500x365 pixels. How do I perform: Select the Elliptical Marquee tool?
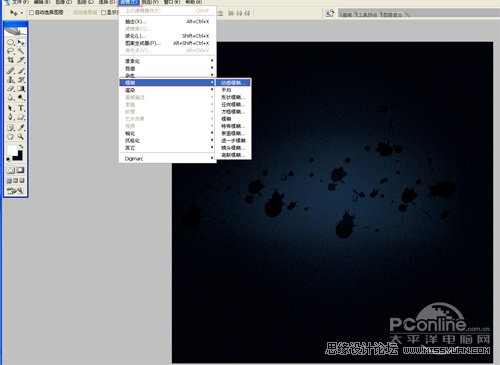pyautogui.click(x=11, y=42)
